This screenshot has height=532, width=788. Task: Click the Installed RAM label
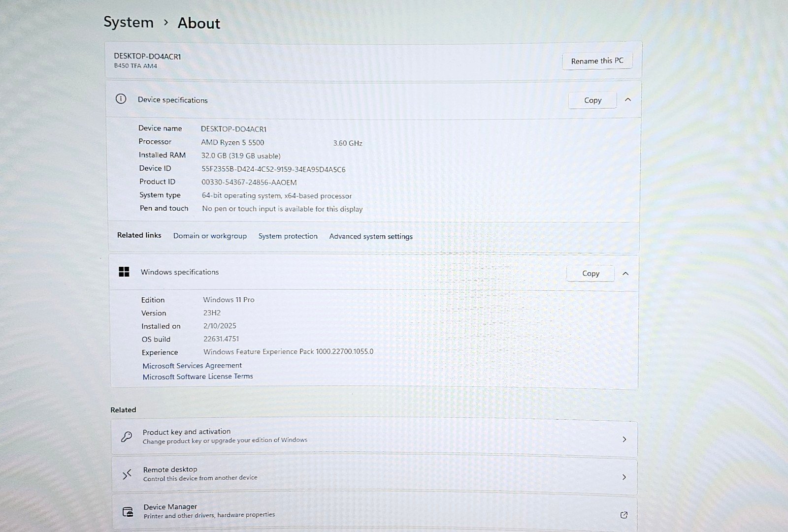[x=163, y=155]
